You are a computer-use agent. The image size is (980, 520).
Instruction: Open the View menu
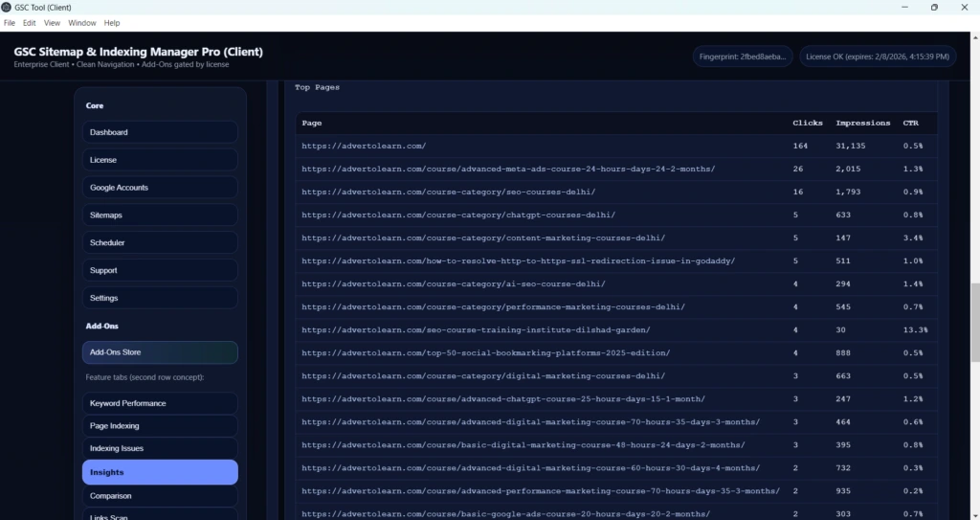tap(52, 23)
